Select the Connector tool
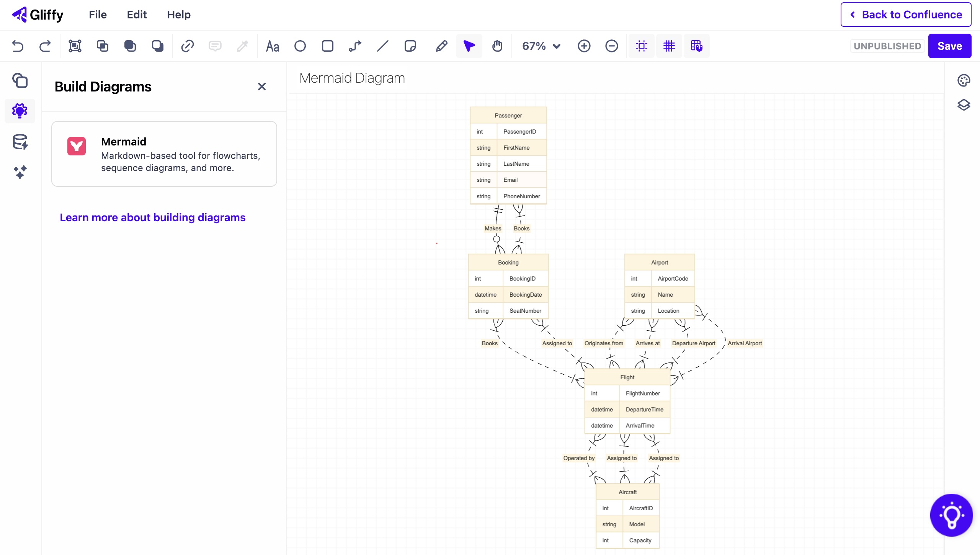Image resolution: width=980 pixels, height=555 pixels. pos(354,46)
